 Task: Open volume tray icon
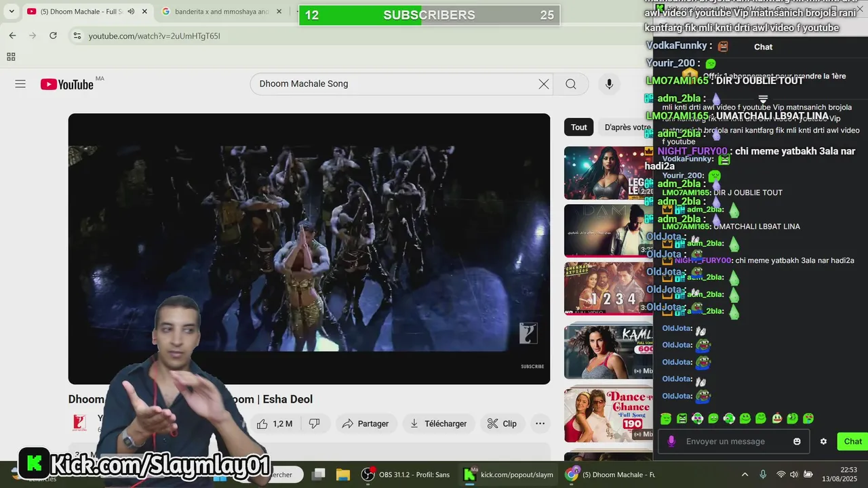[794, 474]
